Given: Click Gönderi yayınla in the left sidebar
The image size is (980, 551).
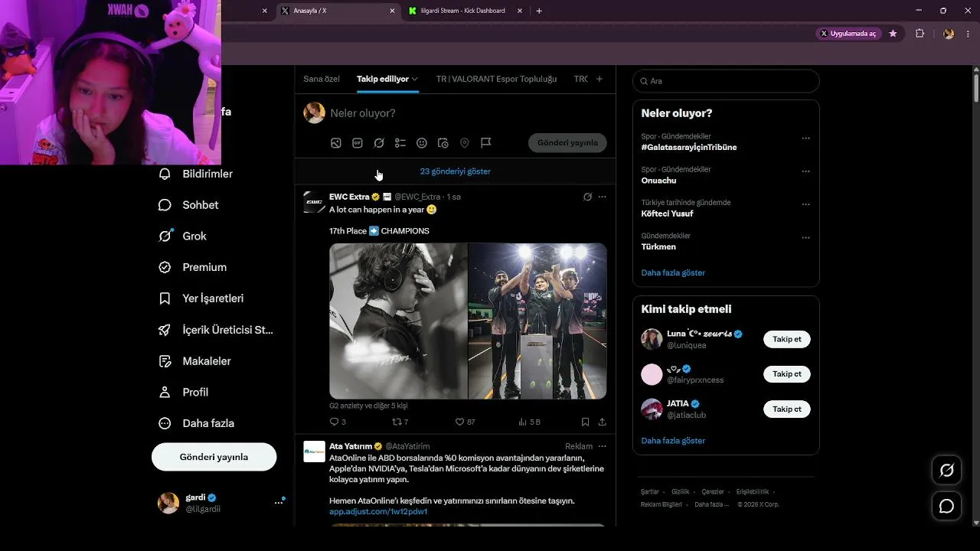Looking at the screenshot, I should tap(214, 457).
